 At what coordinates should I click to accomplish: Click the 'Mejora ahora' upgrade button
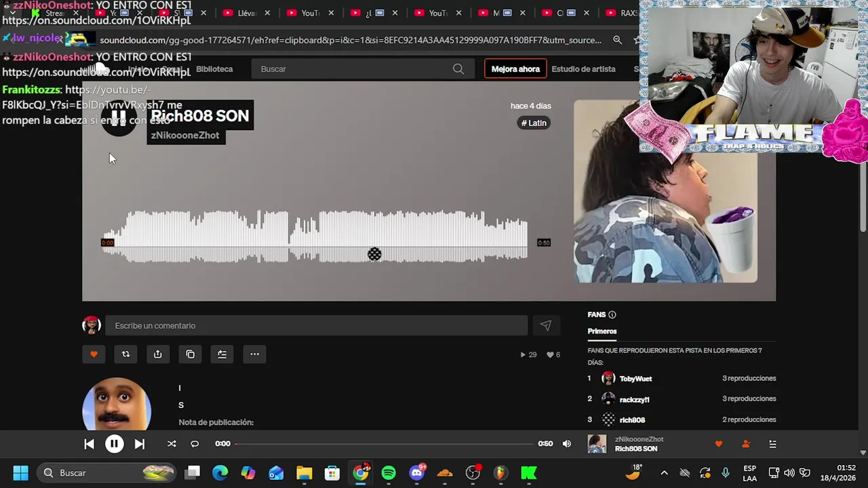(515, 69)
